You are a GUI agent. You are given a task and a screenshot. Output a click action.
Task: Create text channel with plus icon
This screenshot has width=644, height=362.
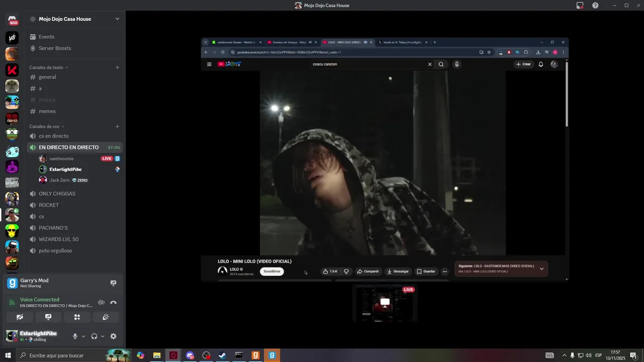click(x=117, y=67)
